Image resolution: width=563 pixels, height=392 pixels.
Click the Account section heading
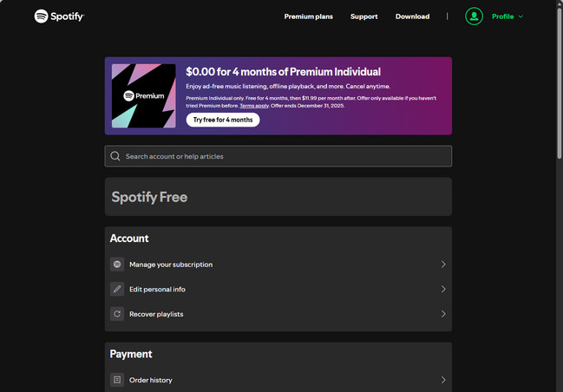(x=129, y=238)
